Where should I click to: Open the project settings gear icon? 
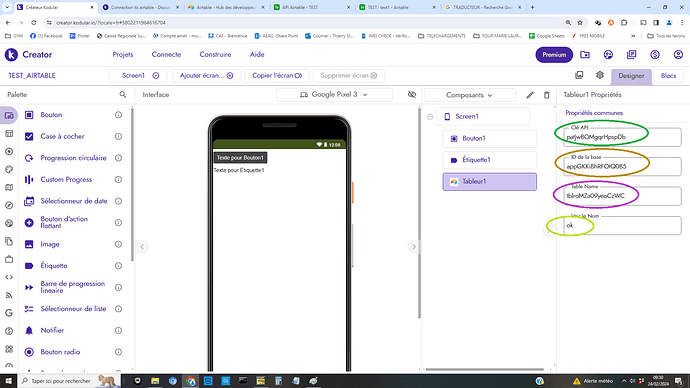[x=600, y=75]
